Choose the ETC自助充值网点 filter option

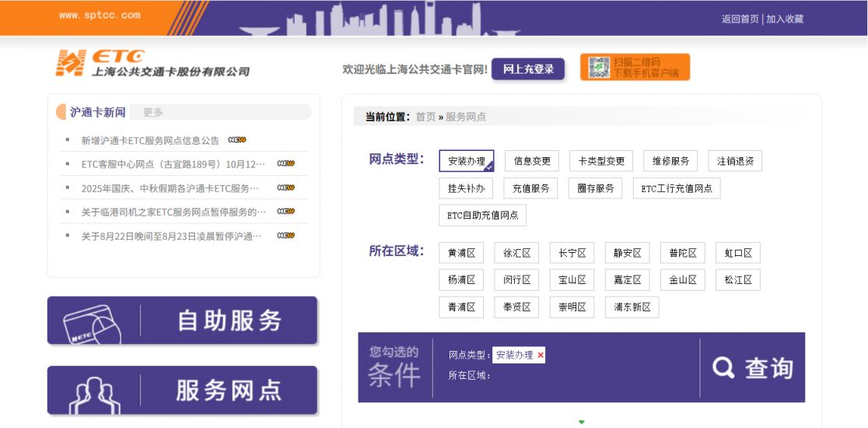pyautogui.click(x=482, y=215)
